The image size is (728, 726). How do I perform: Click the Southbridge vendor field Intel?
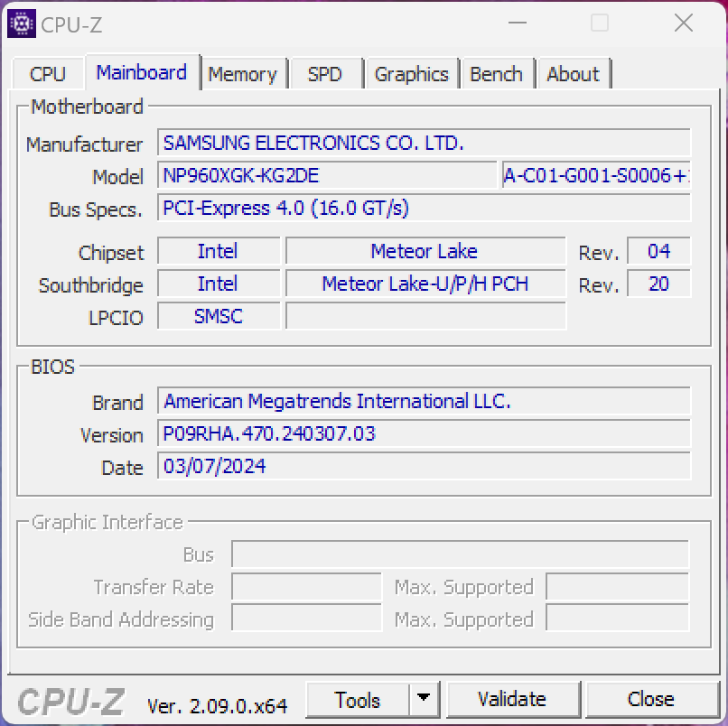(x=219, y=284)
